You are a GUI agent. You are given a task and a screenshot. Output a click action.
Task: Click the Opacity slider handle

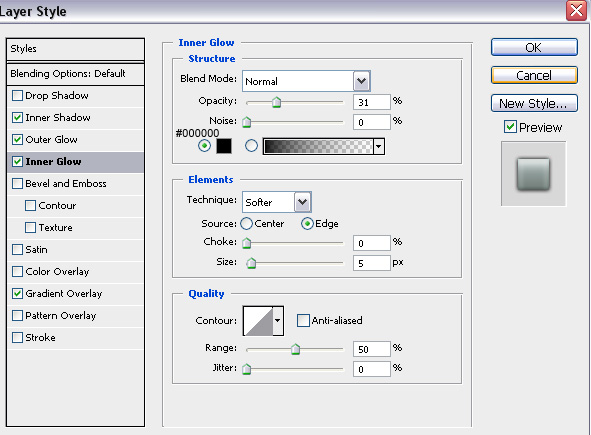pyautogui.click(x=277, y=102)
